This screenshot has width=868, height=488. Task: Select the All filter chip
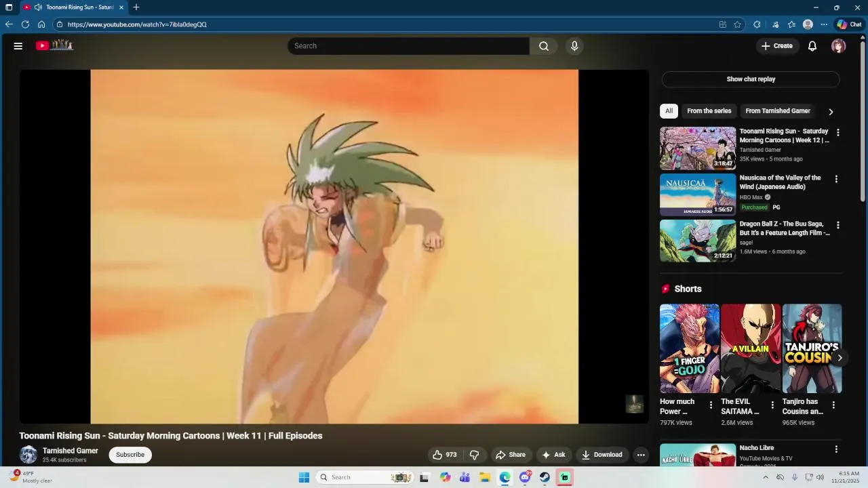(x=669, y=111)
